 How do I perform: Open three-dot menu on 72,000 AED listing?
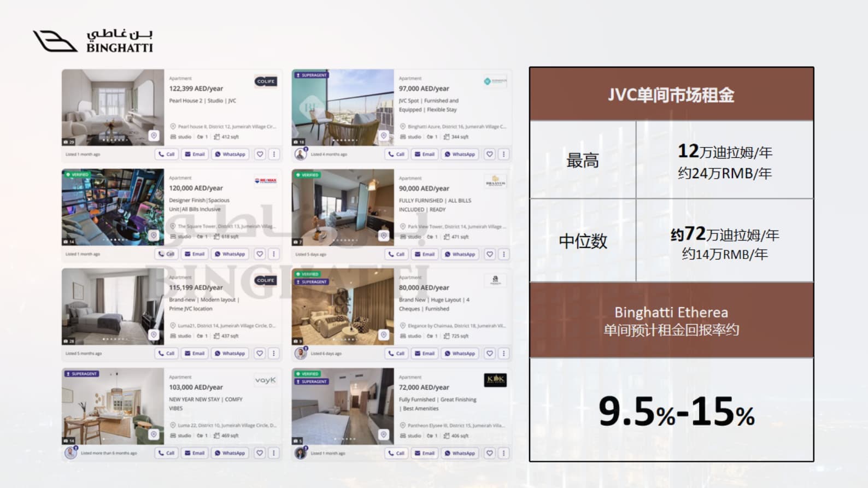click(503, 453)
